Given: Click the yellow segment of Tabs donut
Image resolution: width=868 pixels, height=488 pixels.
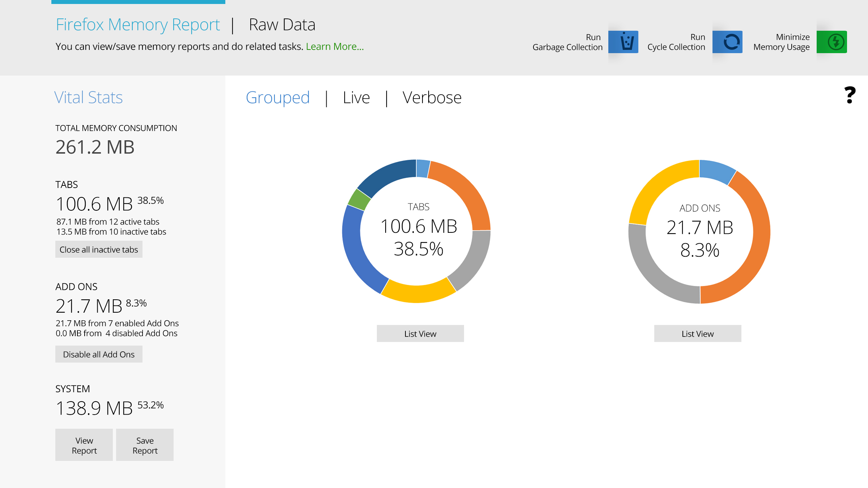Looking at the screenshot, I should [x=418, y=294].
